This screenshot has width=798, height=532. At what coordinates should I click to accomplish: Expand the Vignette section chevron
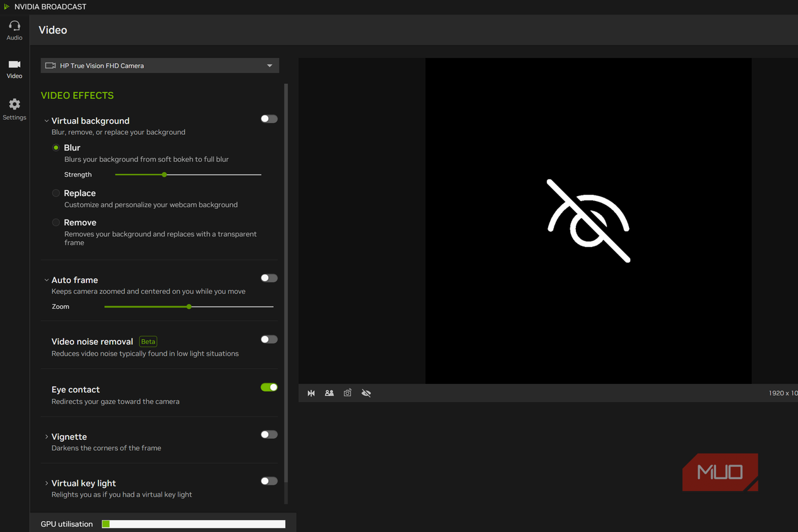[x=46, y=437]
